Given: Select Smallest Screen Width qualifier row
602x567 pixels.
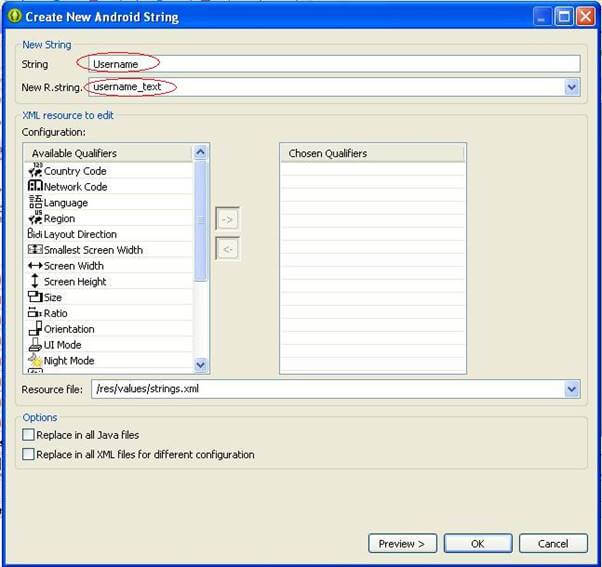Looking at the screenshot, I should tap(108, 250).
